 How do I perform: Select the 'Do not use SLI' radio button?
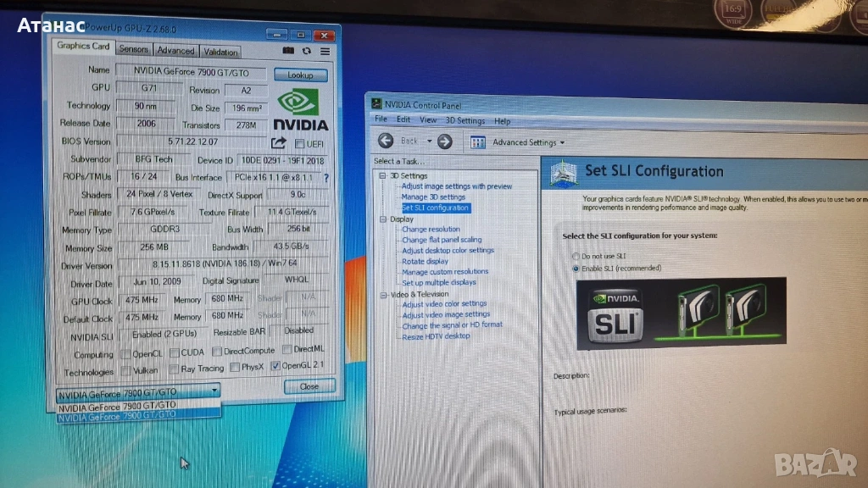click(x=576, y=256)
